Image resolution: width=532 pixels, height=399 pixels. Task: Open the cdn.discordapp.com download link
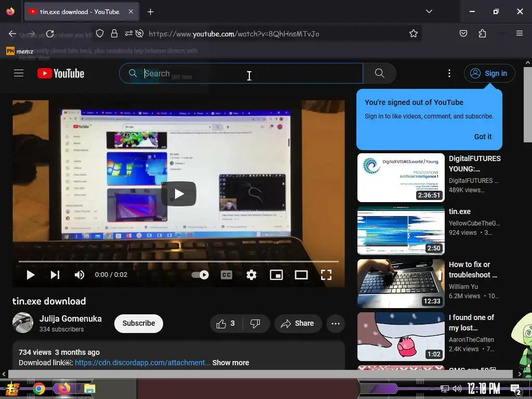point(142,363)
